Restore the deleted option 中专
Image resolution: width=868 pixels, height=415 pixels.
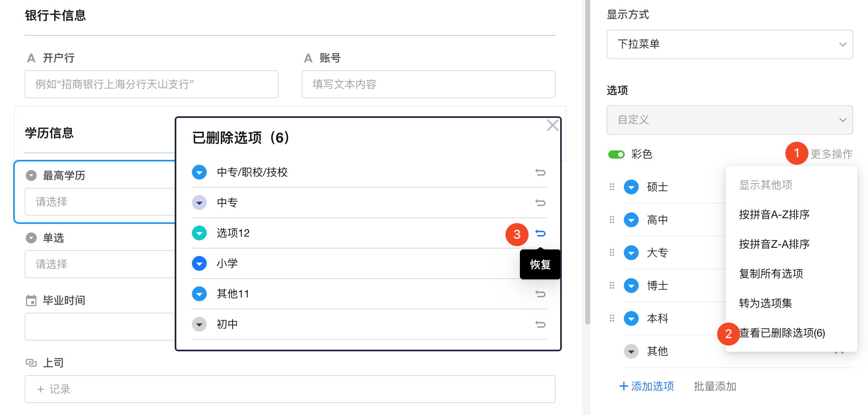pyautogui.click(x=540, y=203)
